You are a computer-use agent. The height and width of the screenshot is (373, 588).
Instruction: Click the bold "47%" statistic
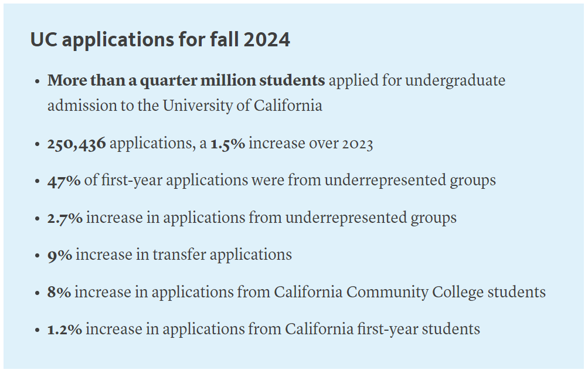coord(64,181)
